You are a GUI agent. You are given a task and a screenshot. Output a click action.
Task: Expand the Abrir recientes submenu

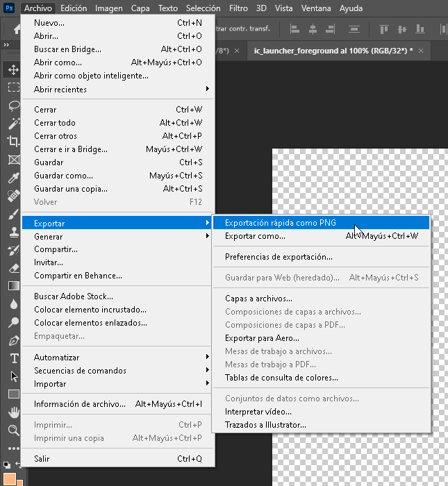click(118, 90)
